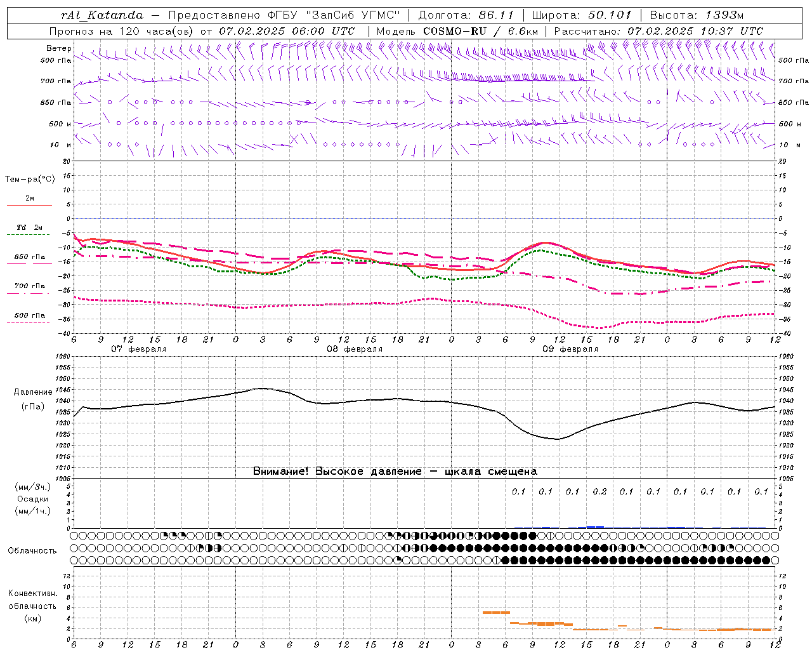Click the 700 гПа temperature legend label

(x=30, y=286)
